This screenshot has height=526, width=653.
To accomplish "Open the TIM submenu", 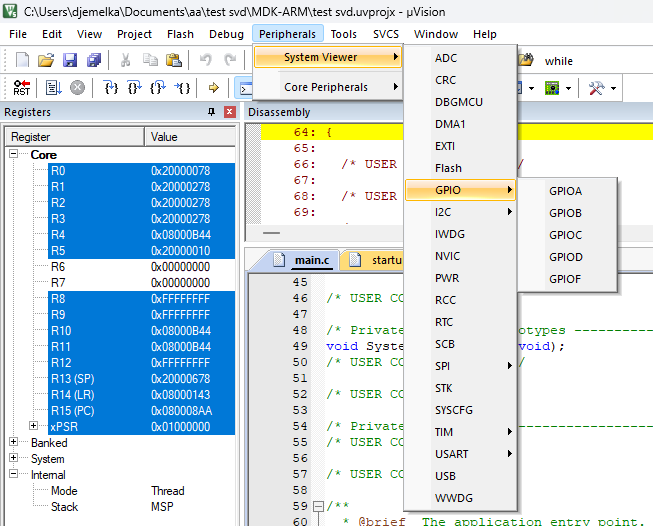I will [460, 432].
